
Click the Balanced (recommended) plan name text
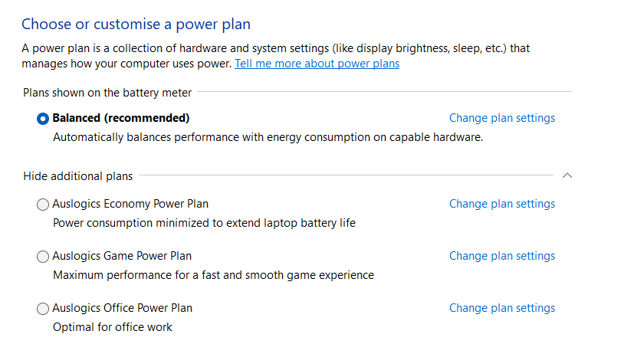click(120, 118)
